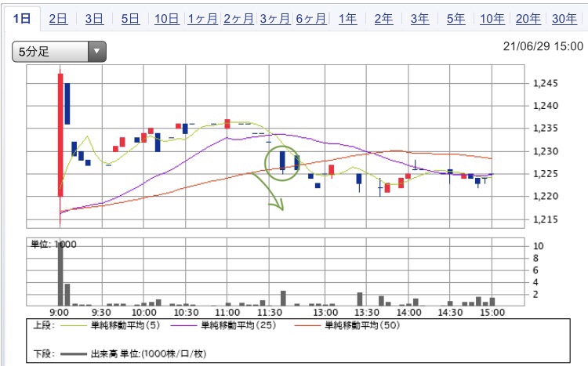Image resolution: width=588 pixels, height=366 pixels.
Task: Click the tall red 9:00 opening candle
Action: tap(60, 135)
